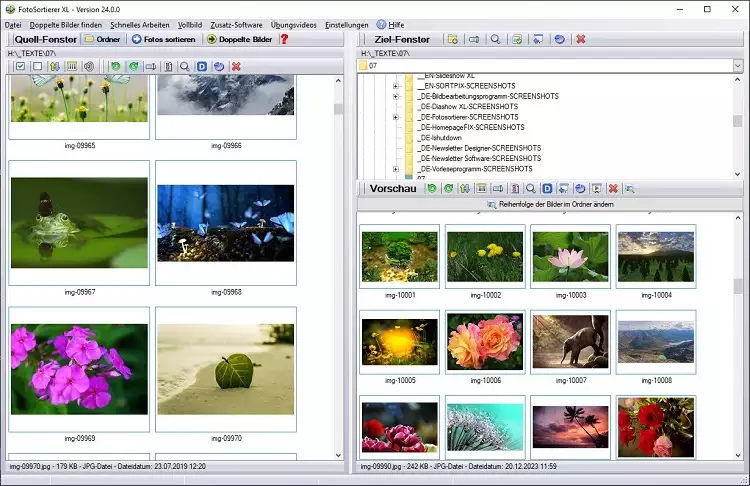Screen dimensions: 750x486
Task: Click the red X delete icon in Ziel-Fenster toolbar
Action: pyautogui.click(x=580, y=39)
